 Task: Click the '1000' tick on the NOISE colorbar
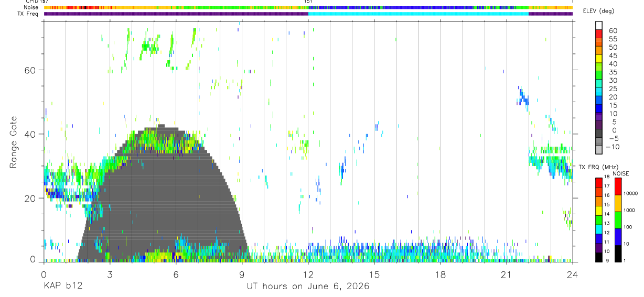629,210
